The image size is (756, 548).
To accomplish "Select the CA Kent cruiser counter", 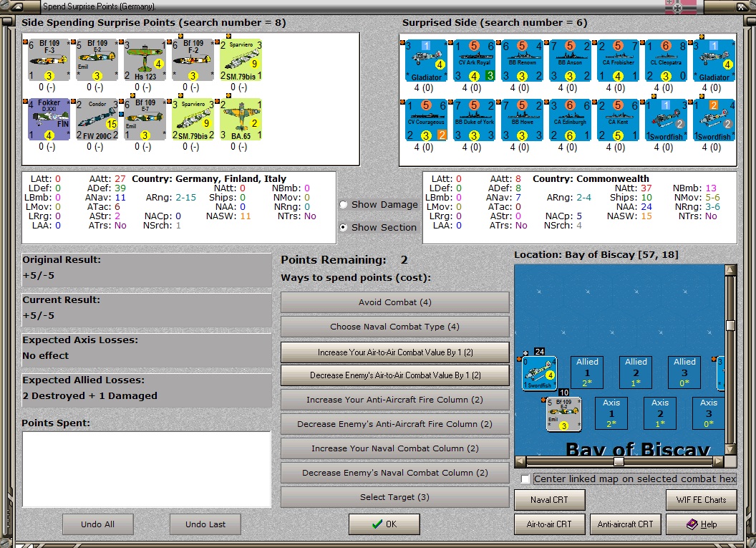I will point(618,120).
